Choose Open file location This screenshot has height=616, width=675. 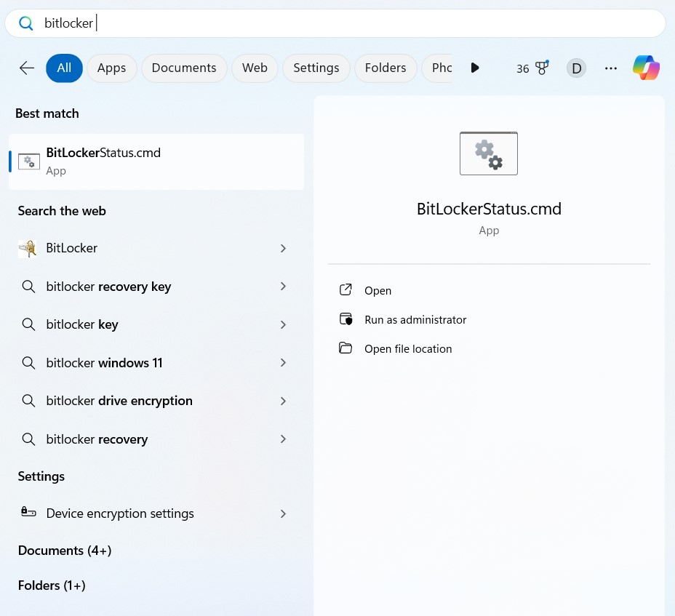coord(408,348)
